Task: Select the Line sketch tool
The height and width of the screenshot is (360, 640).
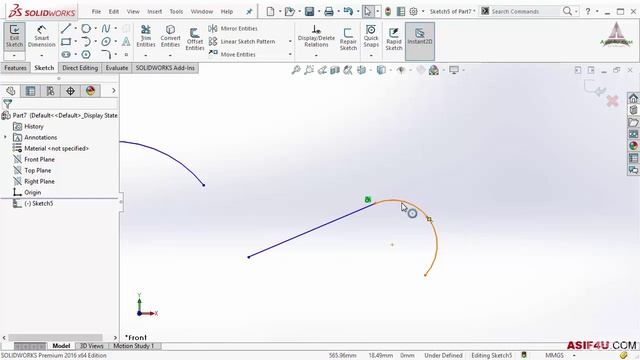Action: (66, 28)
